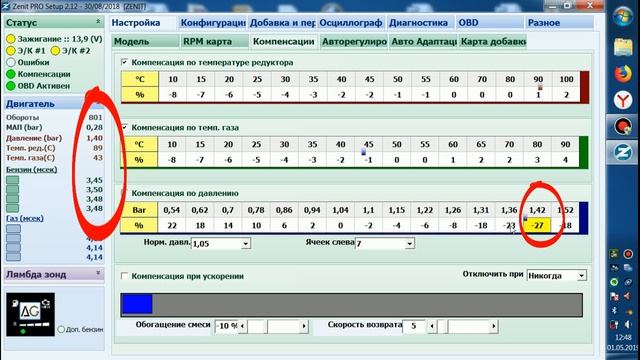Select the 1,42 Bar header cell
The height and width of the screenshot is (360, 640).
coord(537,210)
